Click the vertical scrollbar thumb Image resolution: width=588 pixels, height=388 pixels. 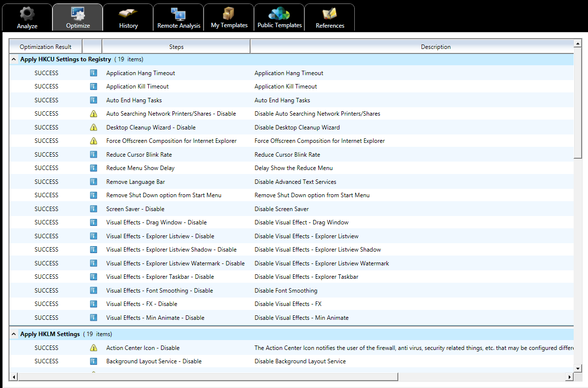(x=578, y=103)
